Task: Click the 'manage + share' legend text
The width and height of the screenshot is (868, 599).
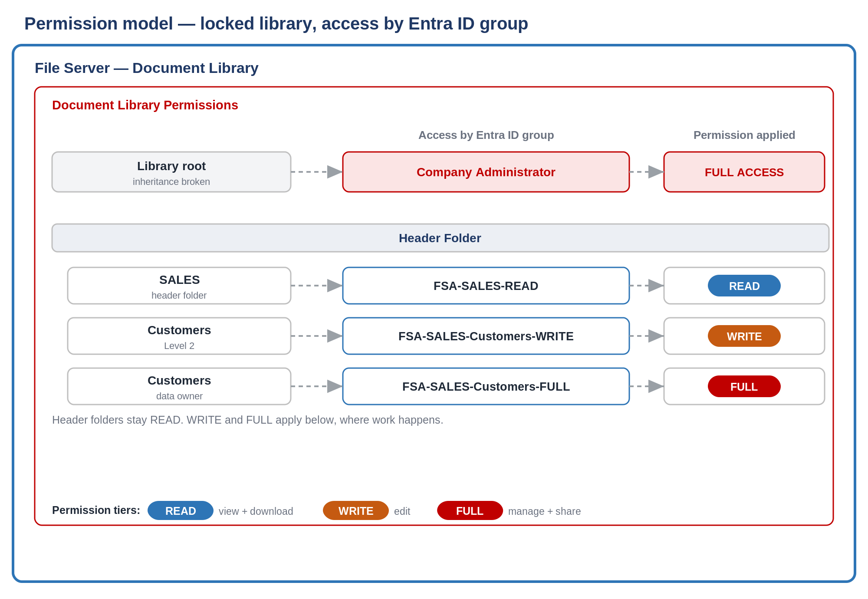Action: coord(545,511)
